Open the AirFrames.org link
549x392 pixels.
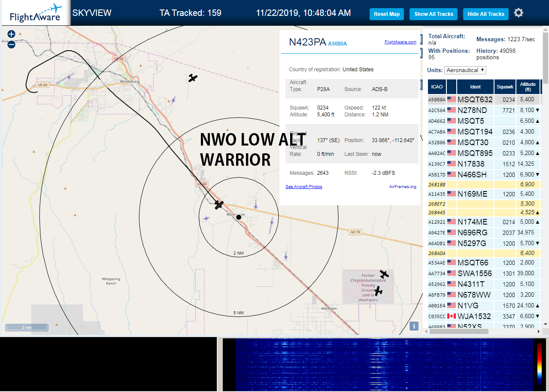(x=403, y=187)
